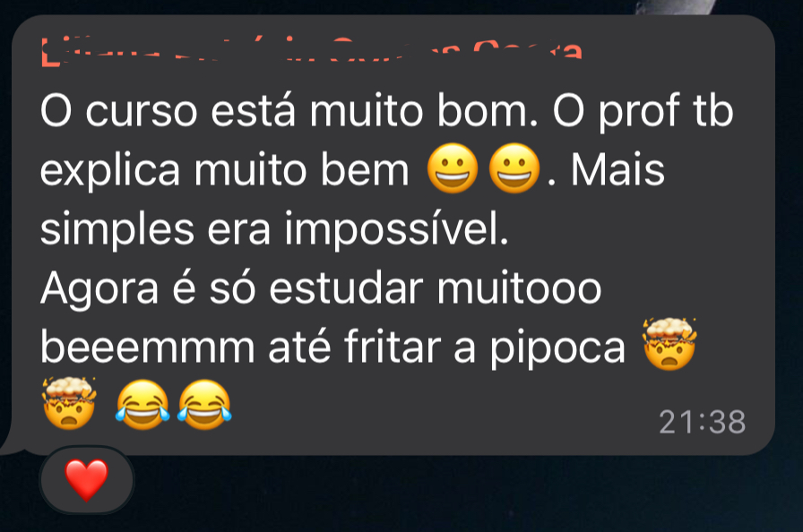The image size is (803, 532).
Task: Click the phrase 'explica muito bem'
Action: pyautogui.click(x=225, y=171)
